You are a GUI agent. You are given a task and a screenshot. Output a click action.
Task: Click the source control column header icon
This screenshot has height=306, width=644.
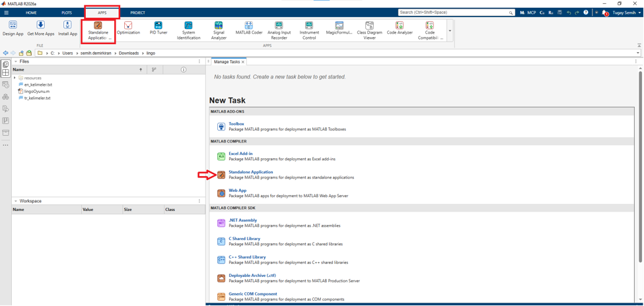pos(154,70)
